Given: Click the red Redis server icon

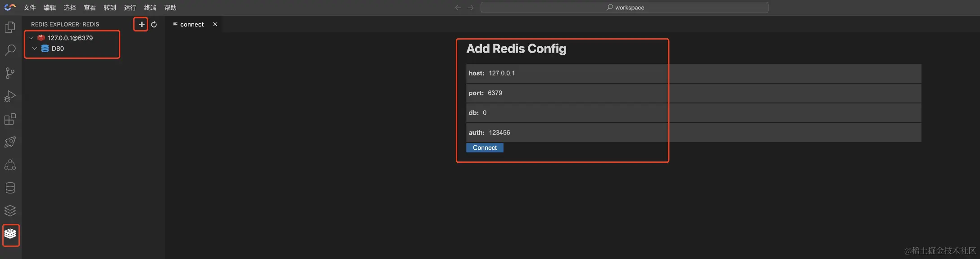Looking at the screenshot, I should point(41,38).
